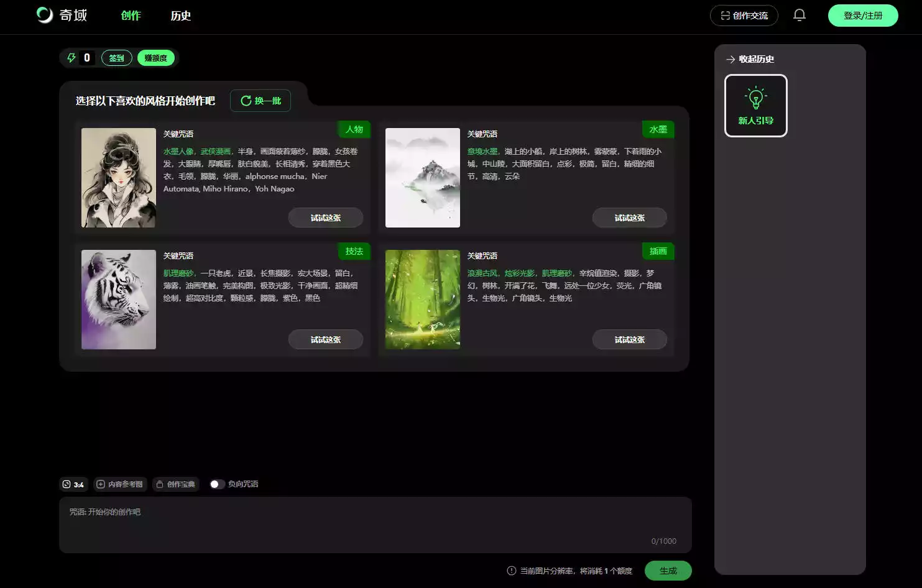Open the 3:4 aspect ratio selector
922x588 pixels.
pos(73,484)
